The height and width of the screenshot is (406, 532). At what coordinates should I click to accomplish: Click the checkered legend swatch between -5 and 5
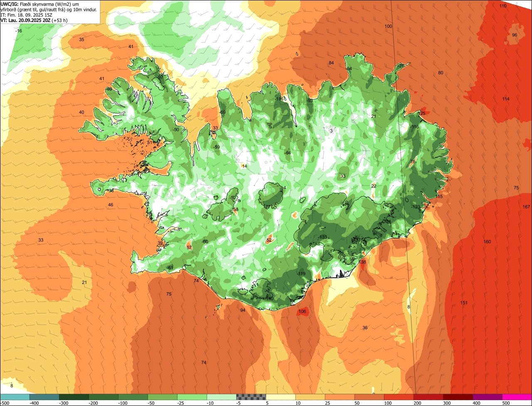tap(251, 397)
